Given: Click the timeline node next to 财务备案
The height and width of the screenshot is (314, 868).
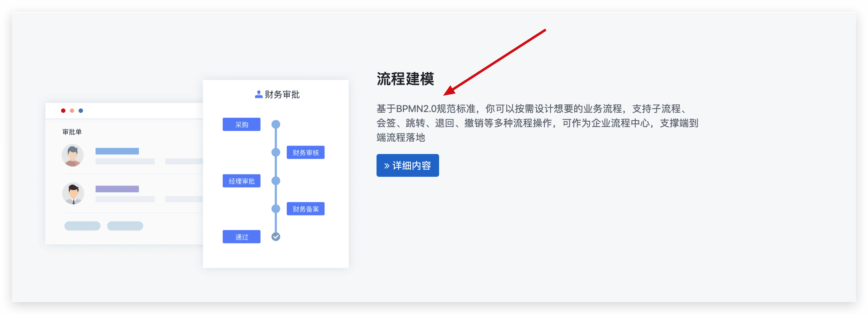Looking at the screenshot, I should coord(276,209).
